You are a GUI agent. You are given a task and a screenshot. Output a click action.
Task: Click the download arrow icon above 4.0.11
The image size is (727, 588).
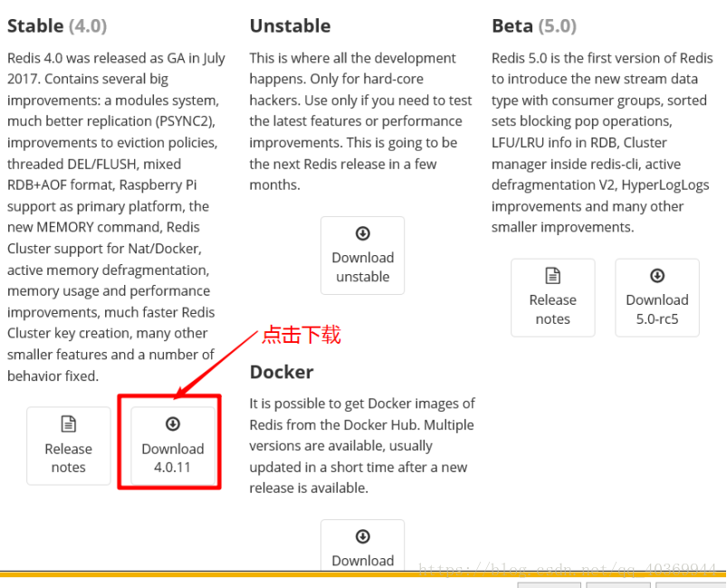pyautogui.click(x=173, y=423)
